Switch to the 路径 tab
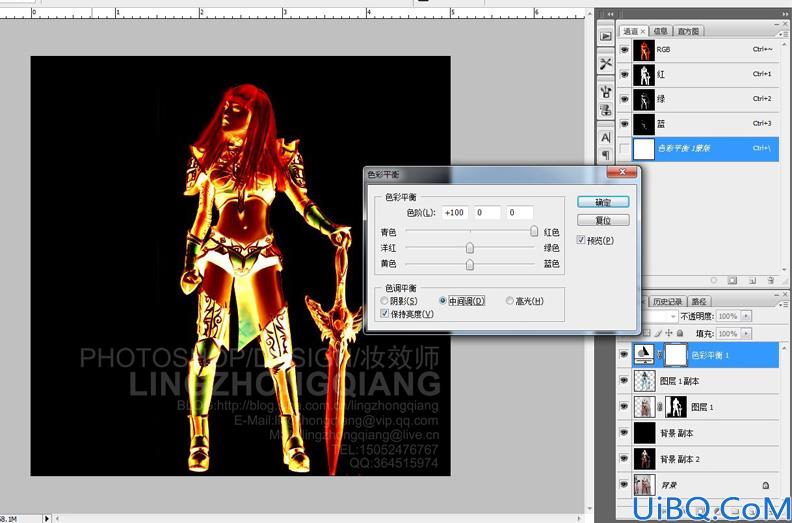The width and height of the screenshot is (792, 523). pos(699,301)
